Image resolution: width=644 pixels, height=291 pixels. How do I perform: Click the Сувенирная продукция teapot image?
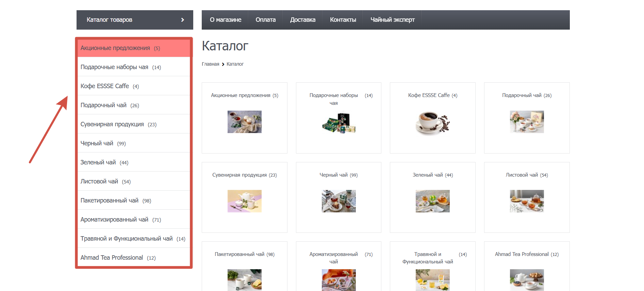click(x=245, y=201)
